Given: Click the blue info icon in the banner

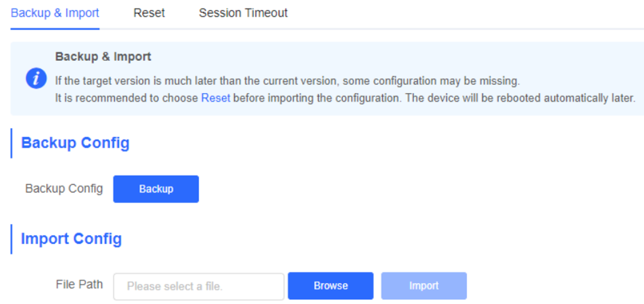Looking at the screenshot, I should point(36,78).
